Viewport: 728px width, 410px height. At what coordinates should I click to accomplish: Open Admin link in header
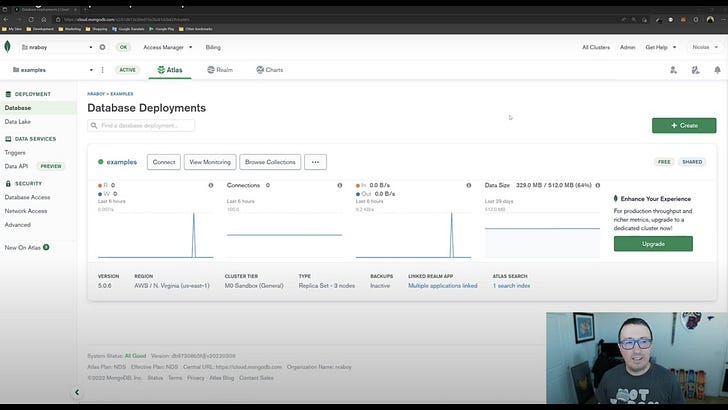click(627, 47)
